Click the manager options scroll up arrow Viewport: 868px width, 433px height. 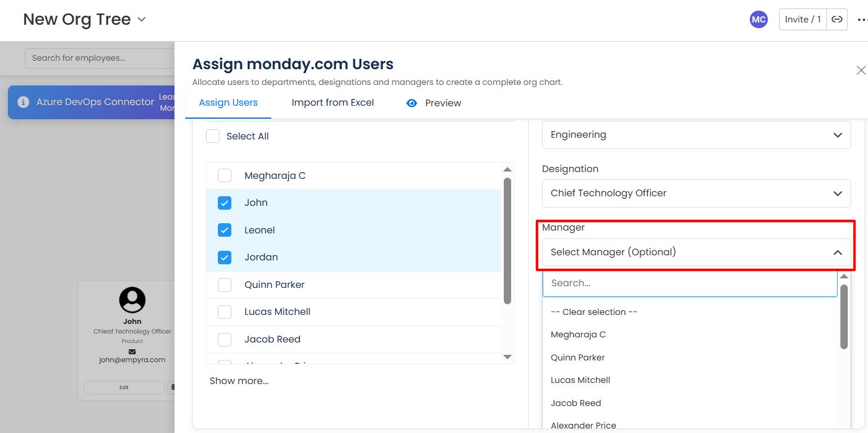[x=844, y=276]
